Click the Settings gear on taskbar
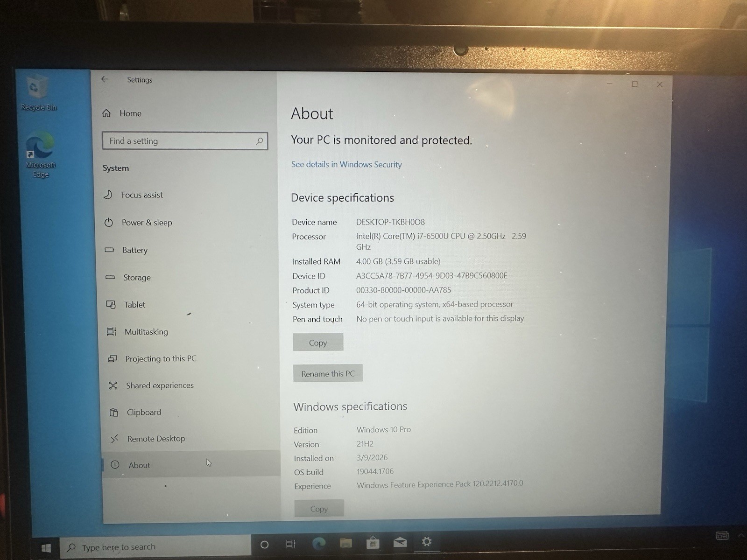 pos(427,542)
